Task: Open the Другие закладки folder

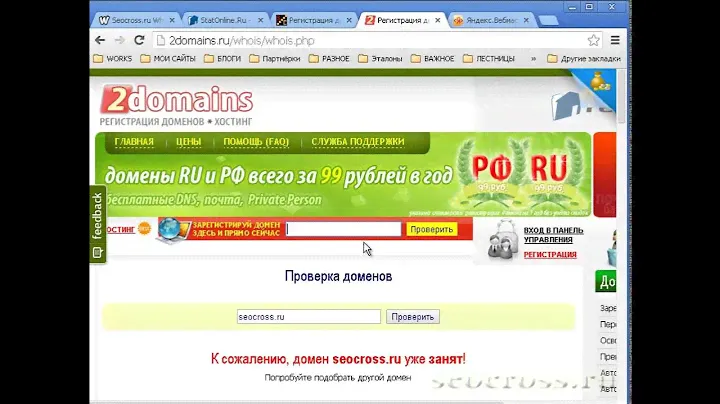Action: click(x=587, y=59)
